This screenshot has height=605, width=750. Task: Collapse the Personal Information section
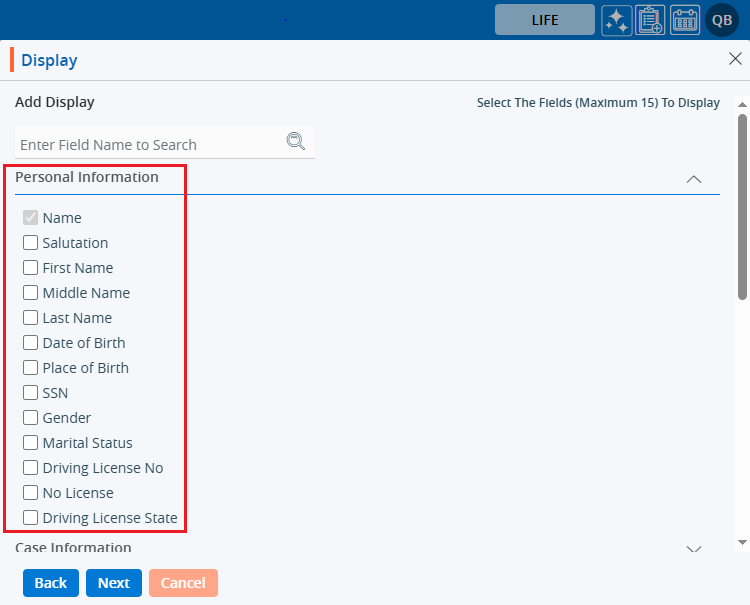[x=694, y=179]
